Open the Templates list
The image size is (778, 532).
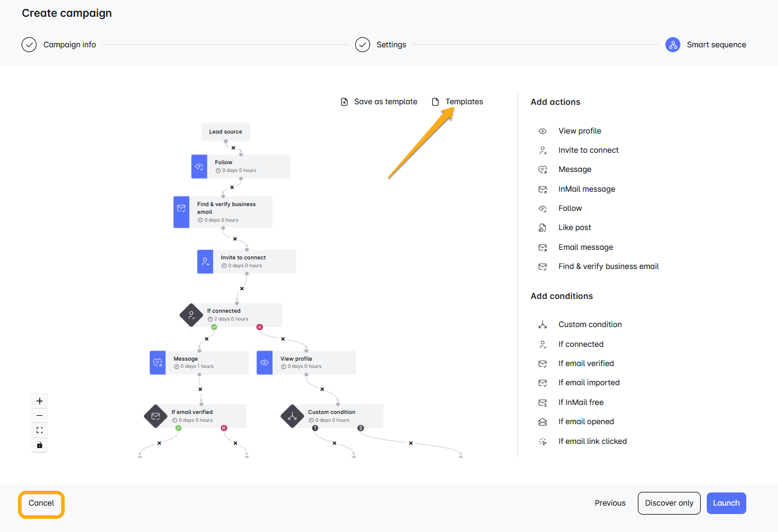click(458, 102)
